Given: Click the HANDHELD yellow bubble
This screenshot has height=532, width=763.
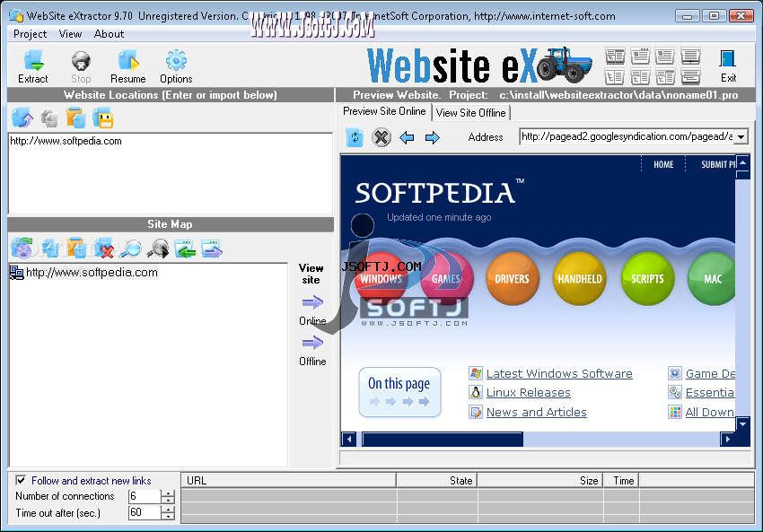Looking at the screenshot, I should tap(580, 279).
